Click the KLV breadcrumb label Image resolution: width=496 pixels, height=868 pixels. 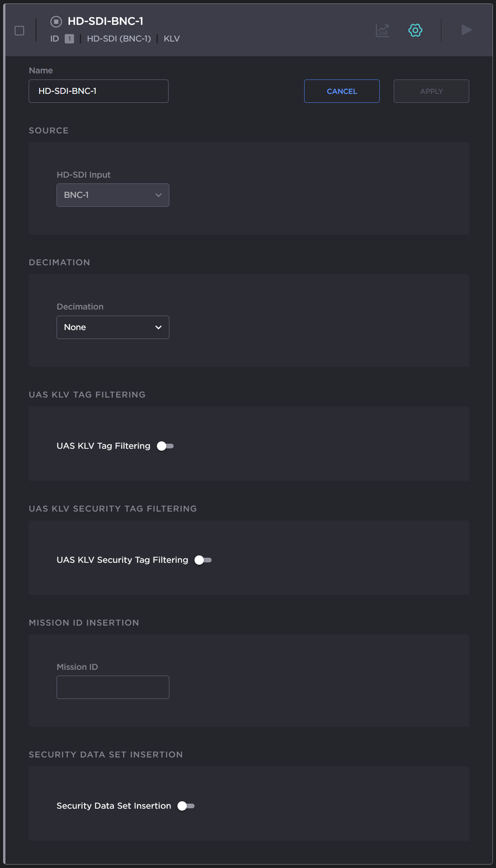tap(171, 38)
